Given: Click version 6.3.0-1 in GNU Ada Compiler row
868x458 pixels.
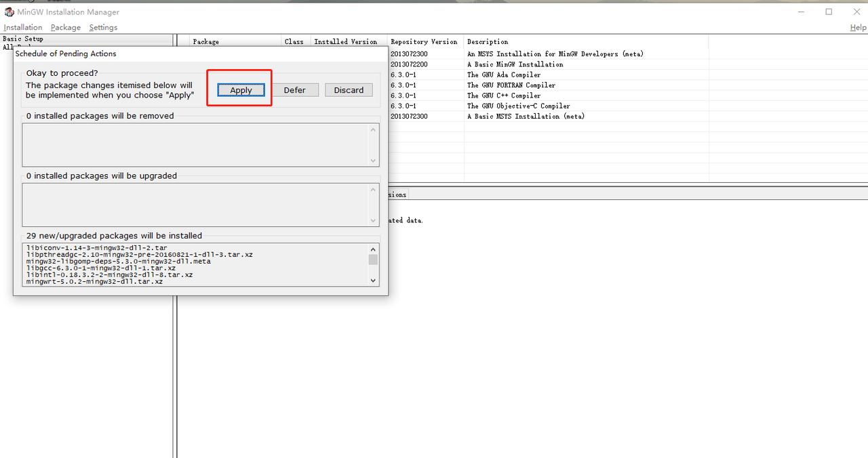Looking at the screenshot, I should coord(403,75).
